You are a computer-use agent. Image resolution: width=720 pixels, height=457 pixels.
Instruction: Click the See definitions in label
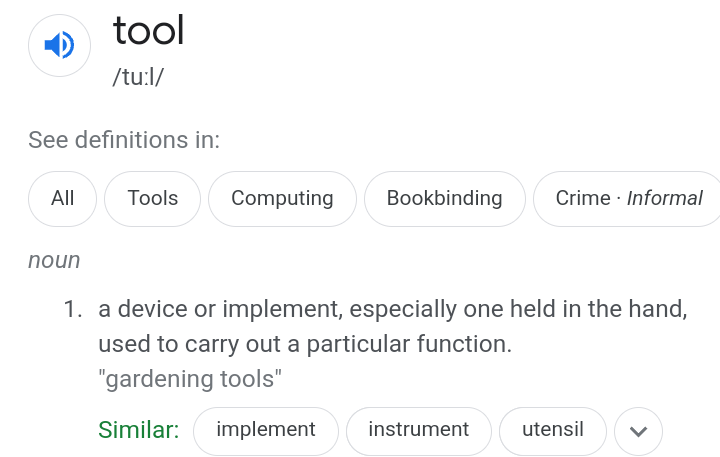click(124, 140)
